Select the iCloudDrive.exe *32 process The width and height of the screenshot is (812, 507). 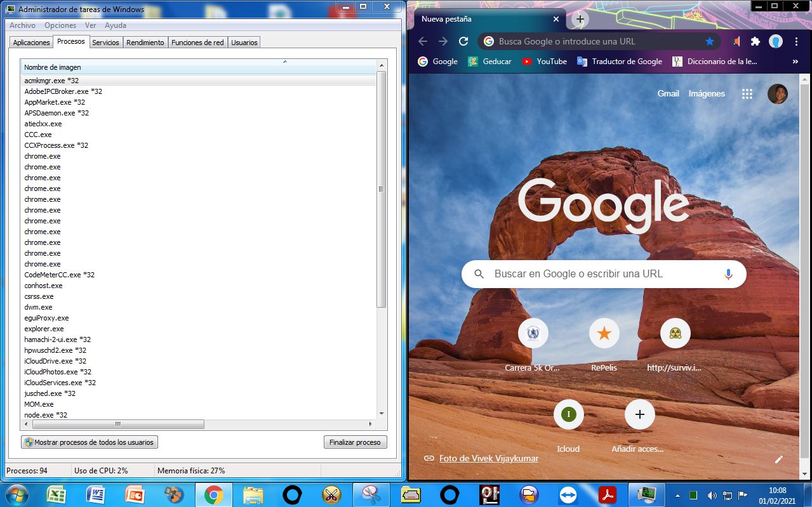tap(199, 361)
